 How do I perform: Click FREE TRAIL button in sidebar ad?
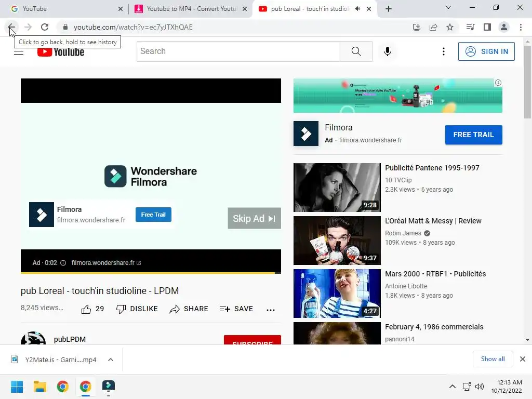[474, 135]
